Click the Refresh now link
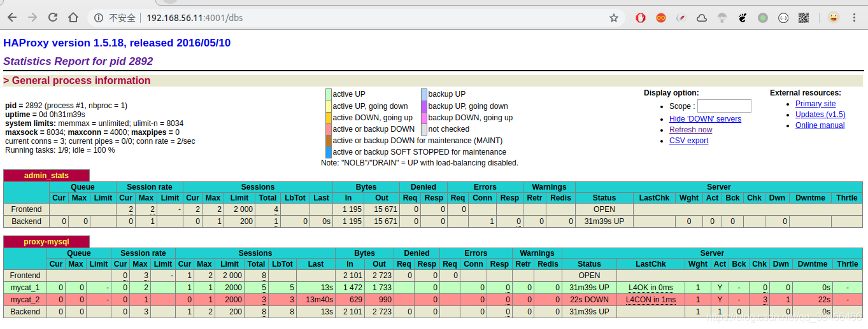Screen dimensions: 868x329 tap(690, 130)
